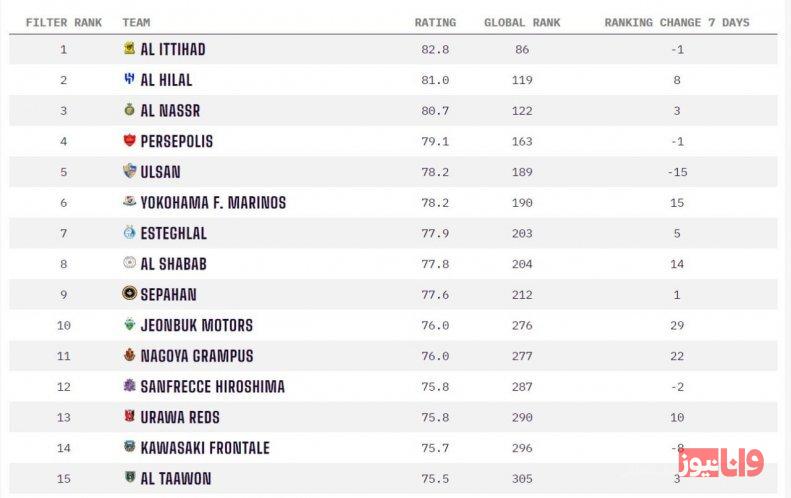This screenshot has width=791, height=498.
Task: Click the Urawa Reds crest icon
Action: click(x=129, y=417)
